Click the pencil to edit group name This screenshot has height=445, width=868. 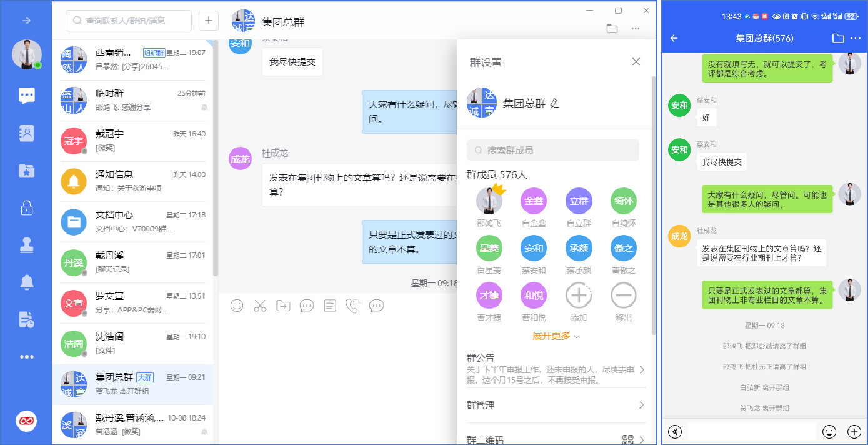(554, 102)
